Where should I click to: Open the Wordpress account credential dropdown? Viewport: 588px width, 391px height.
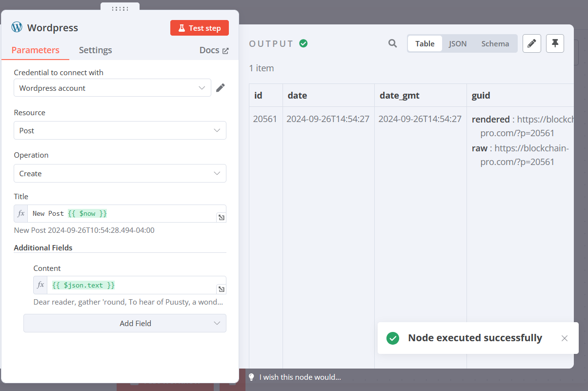coord(112,88)
